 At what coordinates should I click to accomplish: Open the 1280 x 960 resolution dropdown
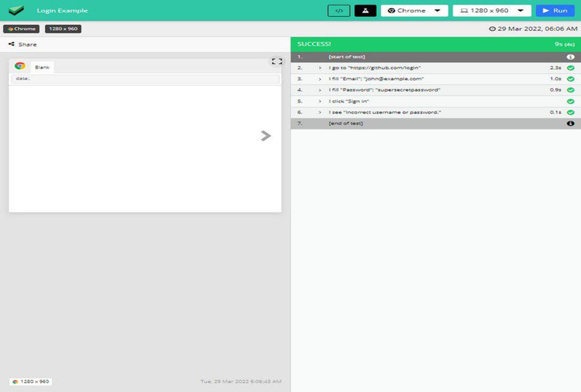pyautogui.click(x=491, y=11)
